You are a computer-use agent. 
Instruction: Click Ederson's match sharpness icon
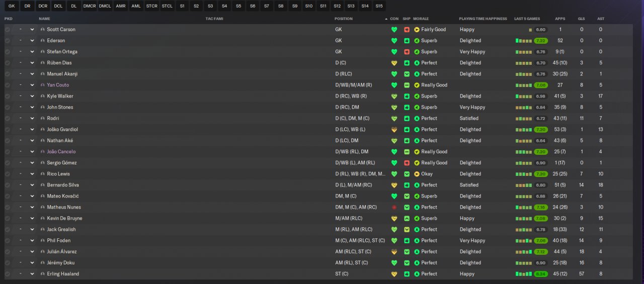(x=407, y=41)
